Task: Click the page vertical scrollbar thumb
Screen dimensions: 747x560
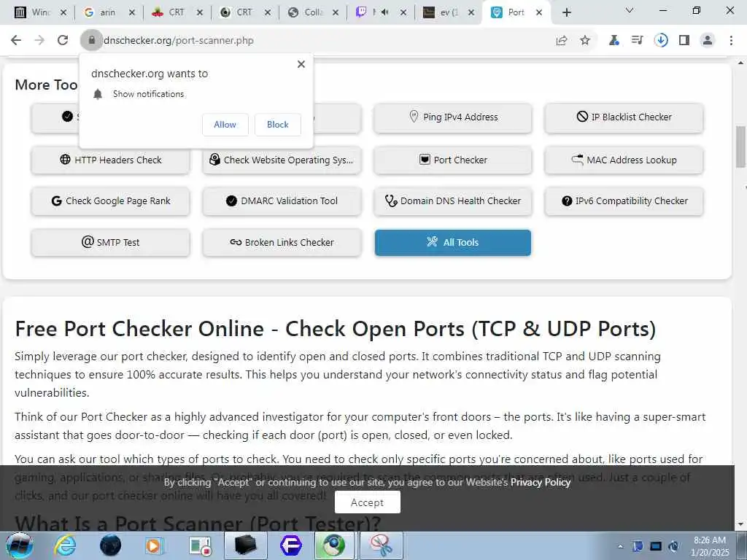Action: [740, 147]
